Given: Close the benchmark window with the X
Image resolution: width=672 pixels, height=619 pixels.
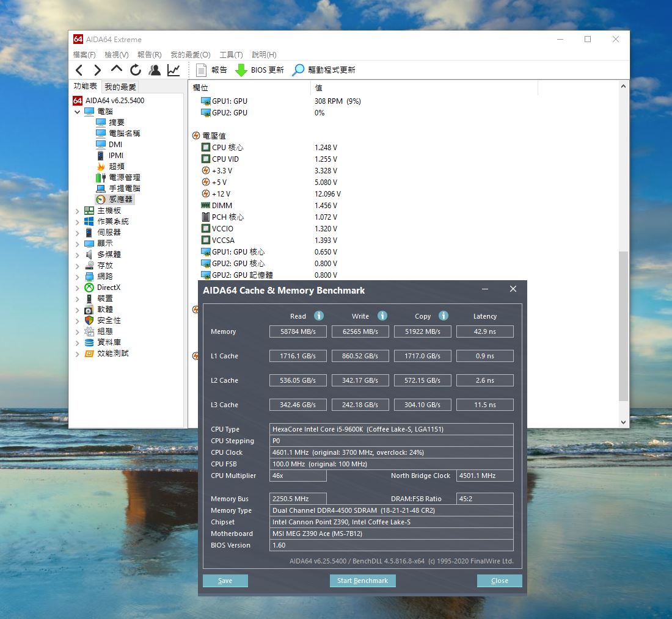Looking at the screenshot, I should (513, 289).
